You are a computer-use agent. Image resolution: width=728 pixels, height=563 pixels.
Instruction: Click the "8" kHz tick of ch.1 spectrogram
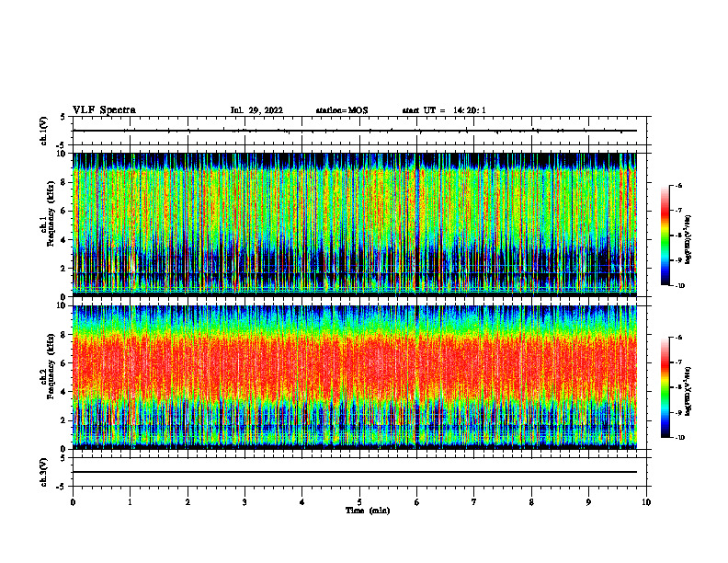(63, 182)
